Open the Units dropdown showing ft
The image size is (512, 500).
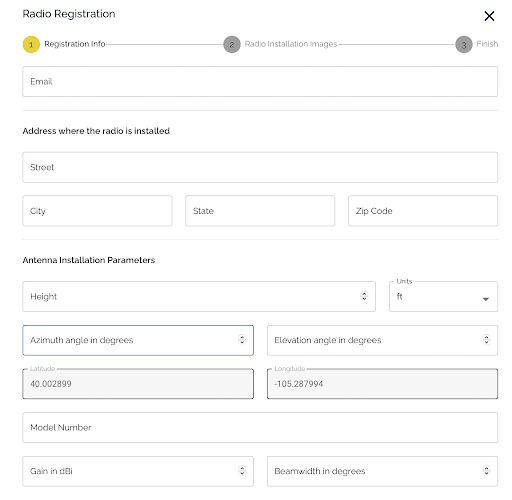click(x=443, y=297)
